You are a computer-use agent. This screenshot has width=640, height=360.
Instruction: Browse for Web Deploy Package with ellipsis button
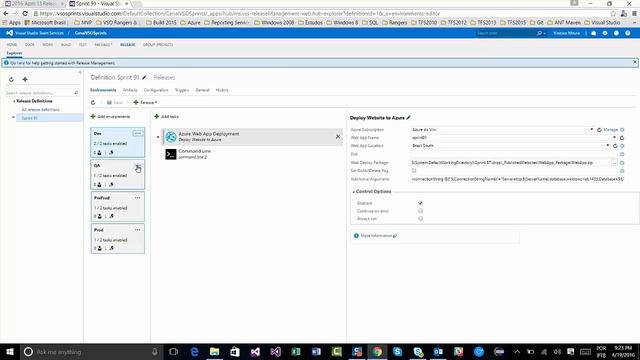(614, 163)
